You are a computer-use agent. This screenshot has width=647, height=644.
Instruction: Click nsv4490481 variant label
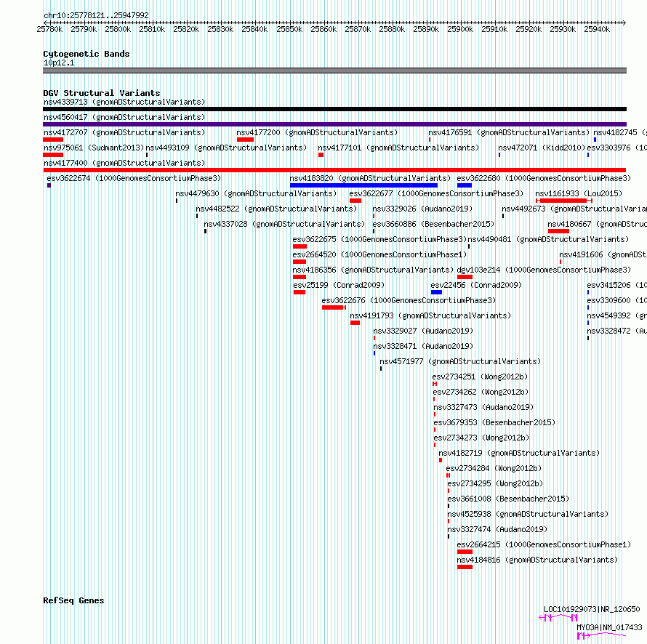click(x=548, y=239)
